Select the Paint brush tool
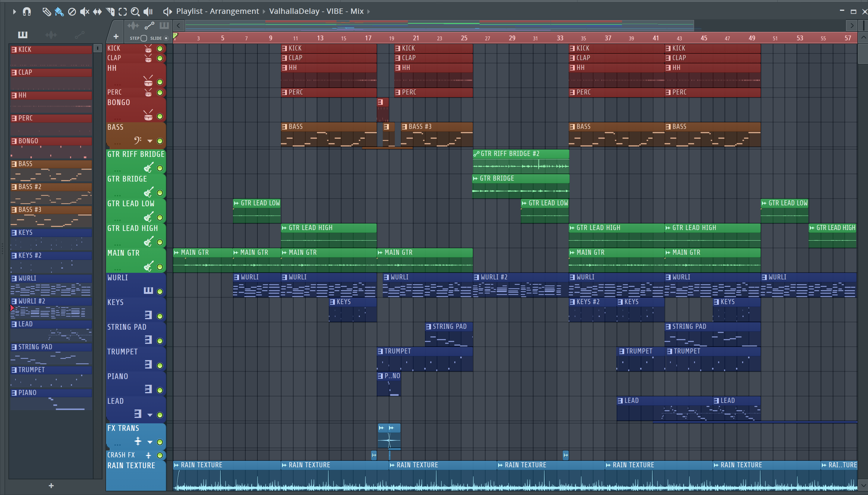Screen dimensions: 868x495 click(59, 11)
